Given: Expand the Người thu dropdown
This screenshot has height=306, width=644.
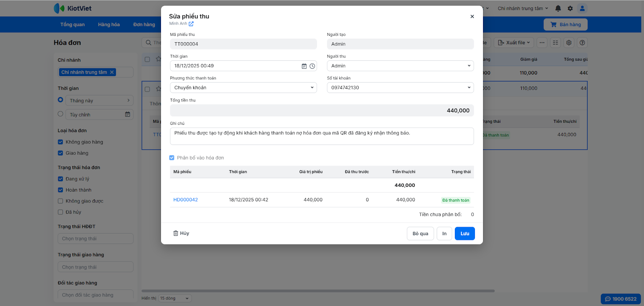Looking at the screenshot, I should [x=400, y=66].
